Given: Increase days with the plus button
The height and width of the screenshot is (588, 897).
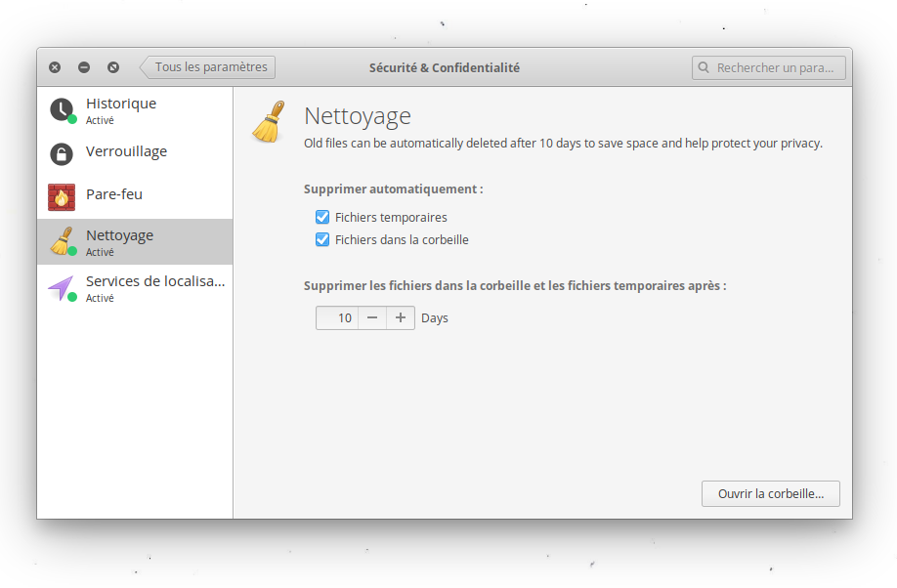Looking at the screenshot, I should (x=401, y=317).
